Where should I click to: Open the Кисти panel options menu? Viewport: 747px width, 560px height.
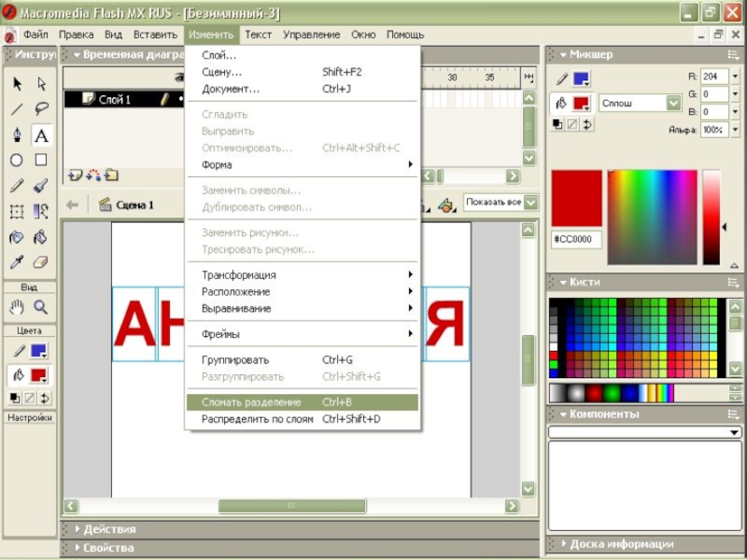coord(733,283)
